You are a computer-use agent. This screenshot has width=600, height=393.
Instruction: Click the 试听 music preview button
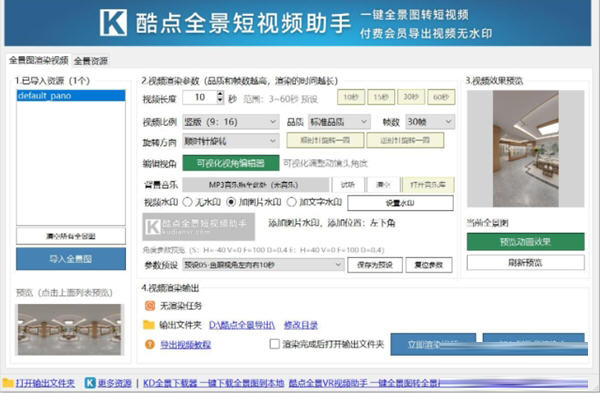pos(348,185)
